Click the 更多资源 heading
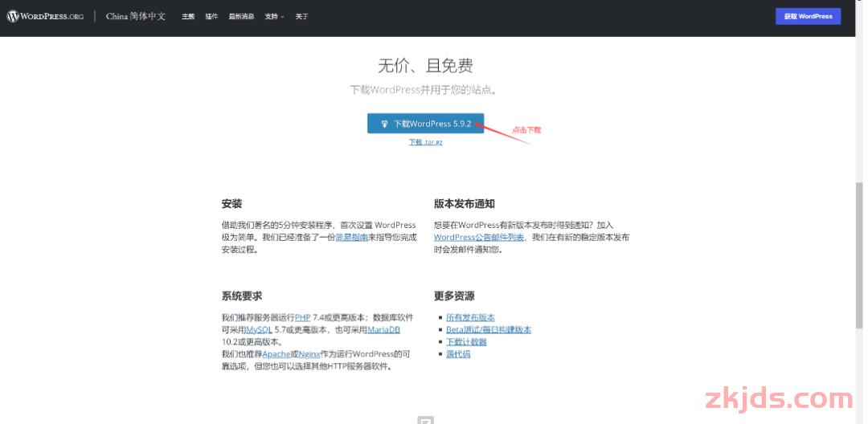868x424 pixels. tap(454, 296)
